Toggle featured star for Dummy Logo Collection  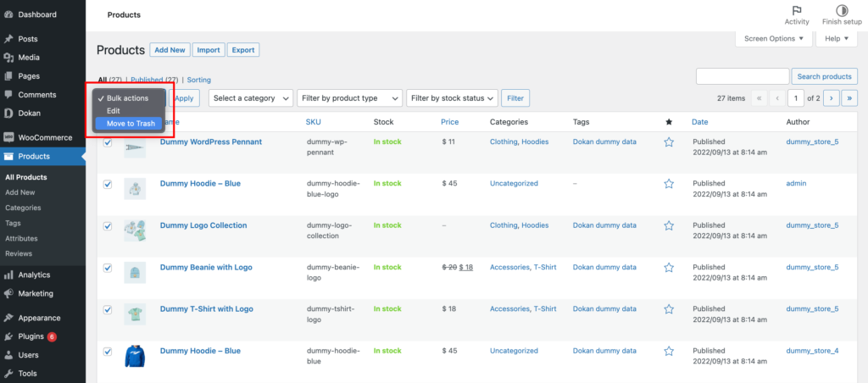(x=669, y=225)
